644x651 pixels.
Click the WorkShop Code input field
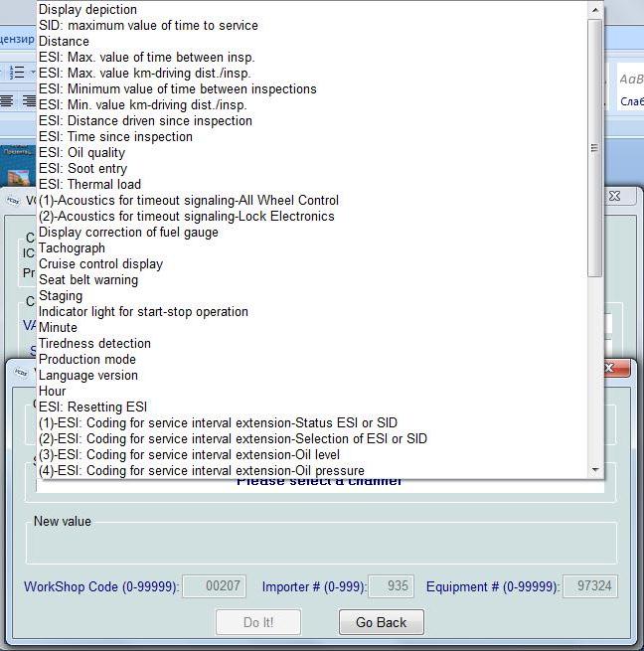coord(213,586)
